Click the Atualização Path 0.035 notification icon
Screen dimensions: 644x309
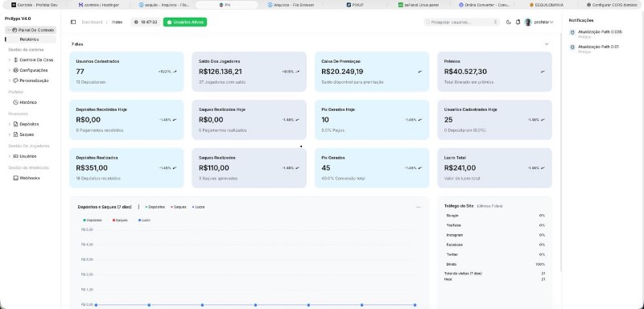[x=572, y=32]
